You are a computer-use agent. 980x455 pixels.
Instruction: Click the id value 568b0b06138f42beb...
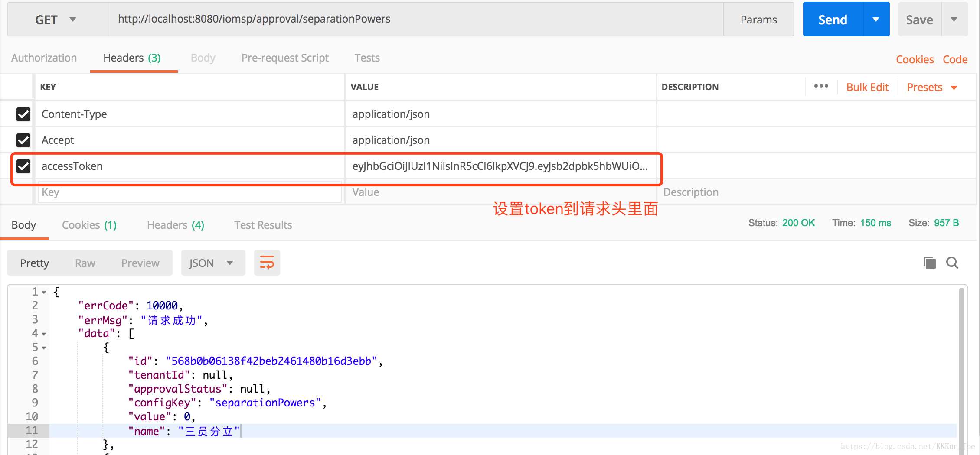271,361
